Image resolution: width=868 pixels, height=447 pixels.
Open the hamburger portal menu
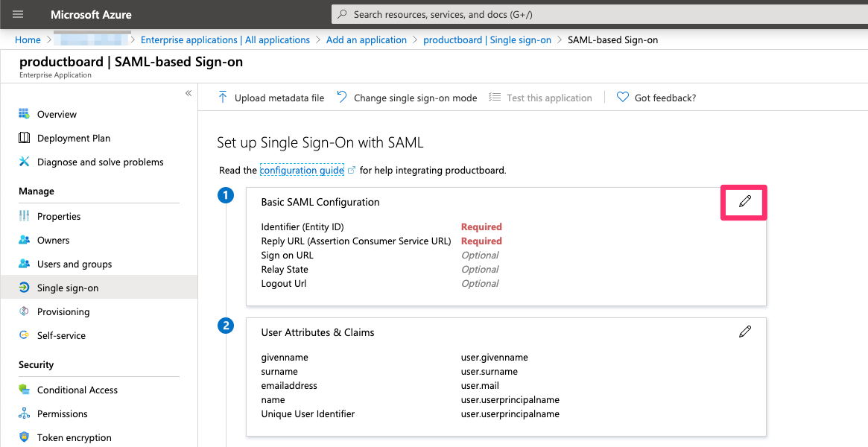point(18,14)
